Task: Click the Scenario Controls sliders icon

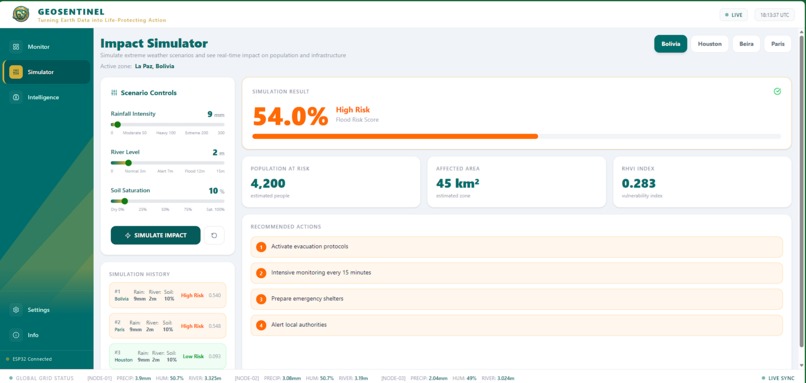Action: [114, 93]
